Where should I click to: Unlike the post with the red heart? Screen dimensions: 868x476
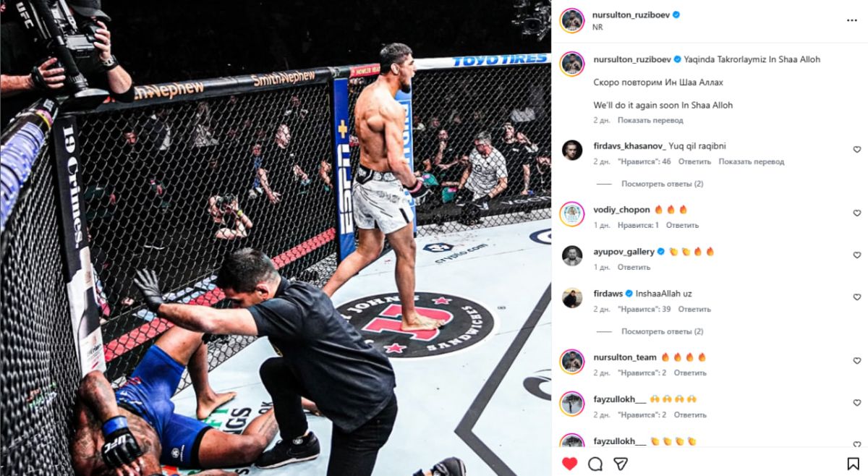570,464
